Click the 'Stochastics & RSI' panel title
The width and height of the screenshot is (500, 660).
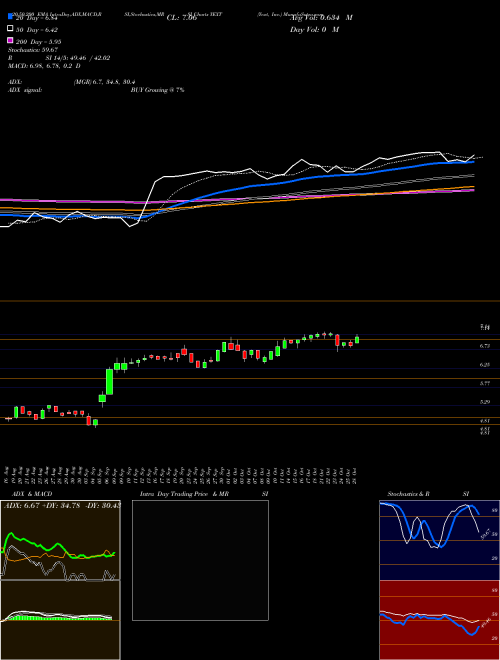click(428, 494)
